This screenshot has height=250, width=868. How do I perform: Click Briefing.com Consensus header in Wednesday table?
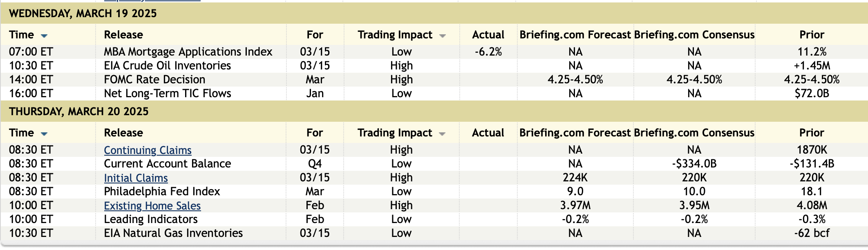pyautogui.click(x=694, y=35)
